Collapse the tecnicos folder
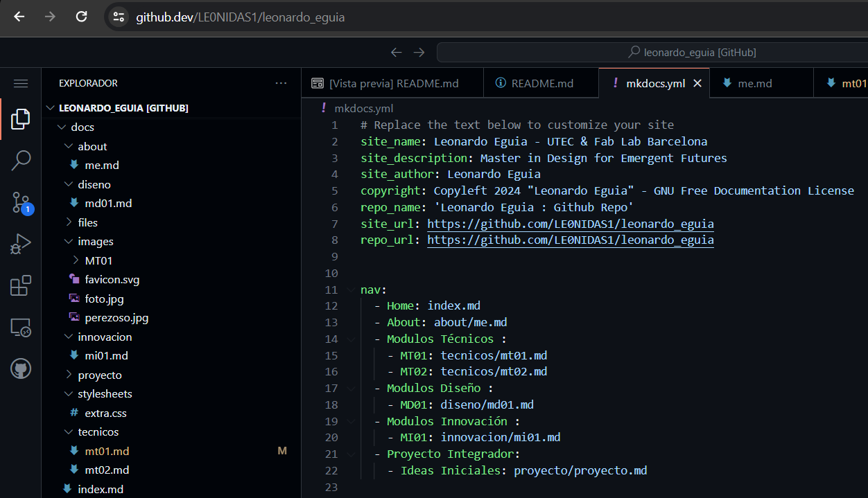868x498 pixels. (x=69, y=432)
